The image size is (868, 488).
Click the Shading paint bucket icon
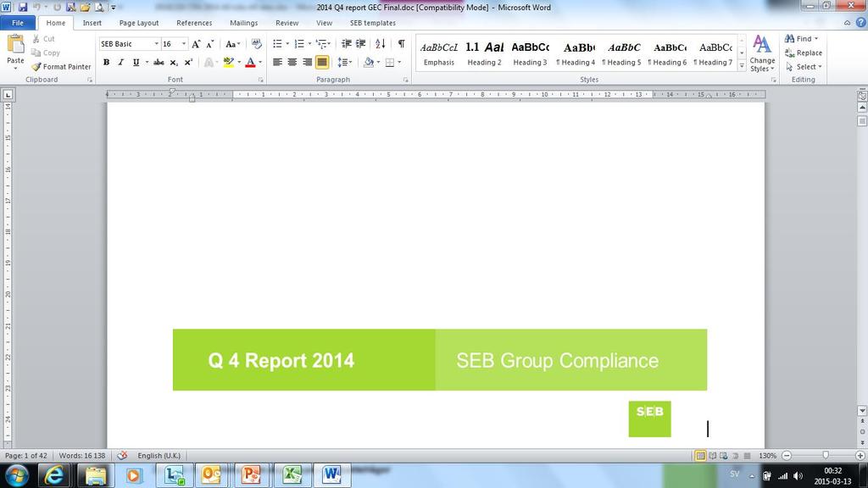(x=369, y=63)
